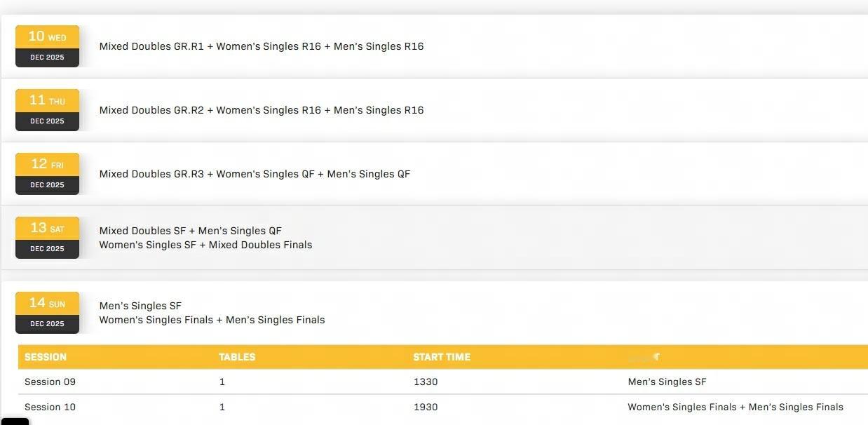Click the 1930 start time cell
868x425 pixels.
[426, 407]
